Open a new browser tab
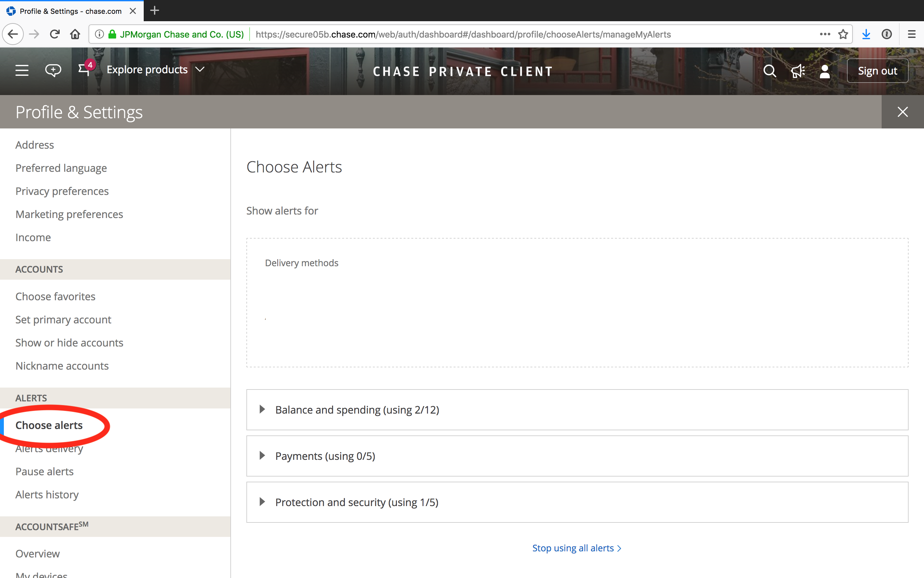The height and width of the screenshot is (578, 924). [x=155, y=11]
